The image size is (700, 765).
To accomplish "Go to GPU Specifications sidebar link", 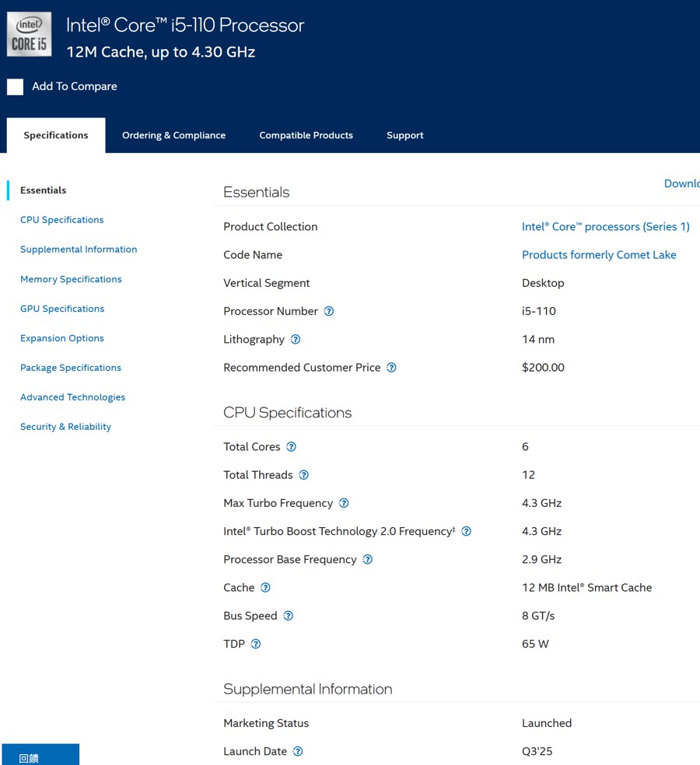I will 62,309.
